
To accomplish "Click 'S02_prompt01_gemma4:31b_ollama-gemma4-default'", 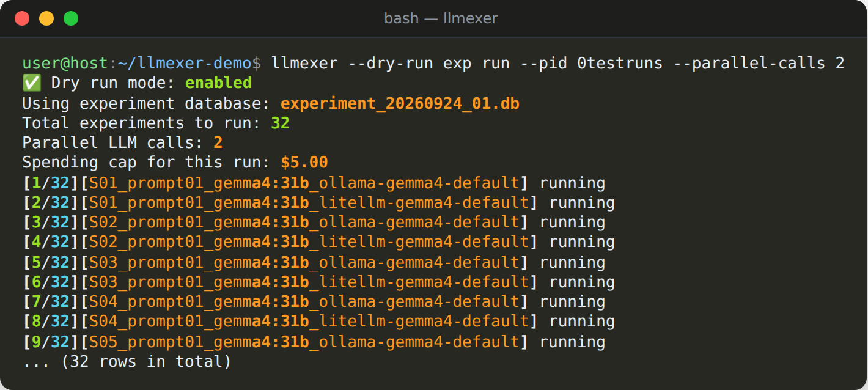I will (x=304, y=223).
